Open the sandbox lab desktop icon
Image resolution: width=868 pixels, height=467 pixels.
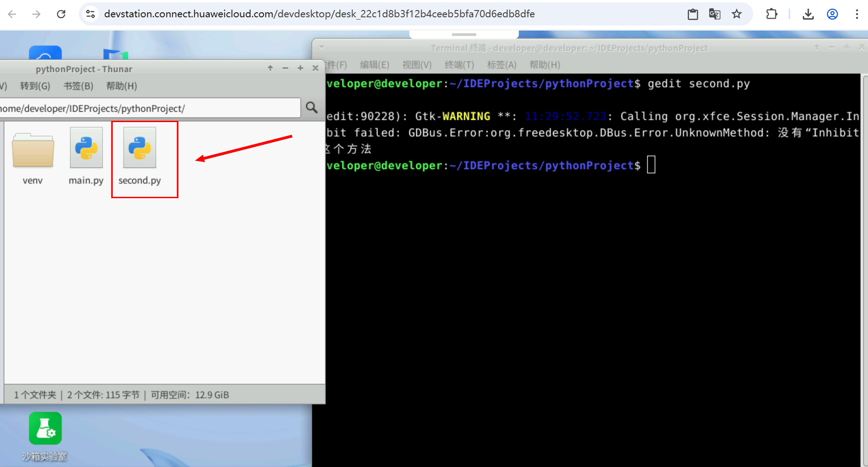pyautogui.click(x=45, y=428)
